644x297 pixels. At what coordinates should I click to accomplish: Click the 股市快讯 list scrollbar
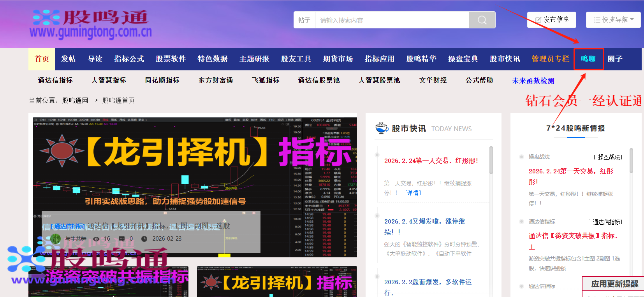(x=491, y=160)
